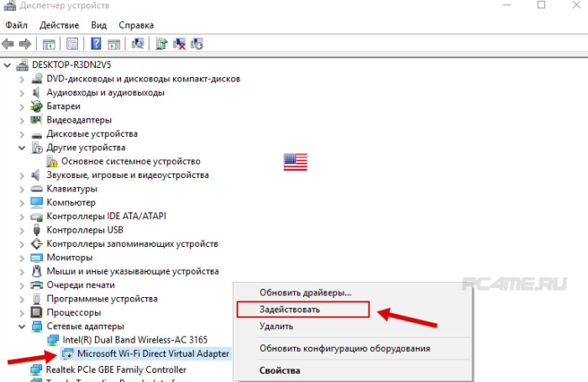Expand Звуковые, игровые и видеоустройства

click(x=22, y=175)
